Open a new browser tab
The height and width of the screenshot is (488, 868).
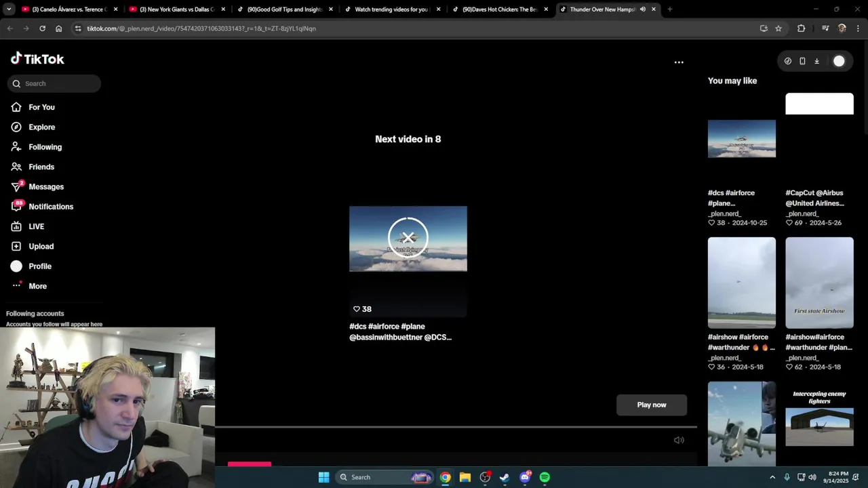click(x=669, y=9)
